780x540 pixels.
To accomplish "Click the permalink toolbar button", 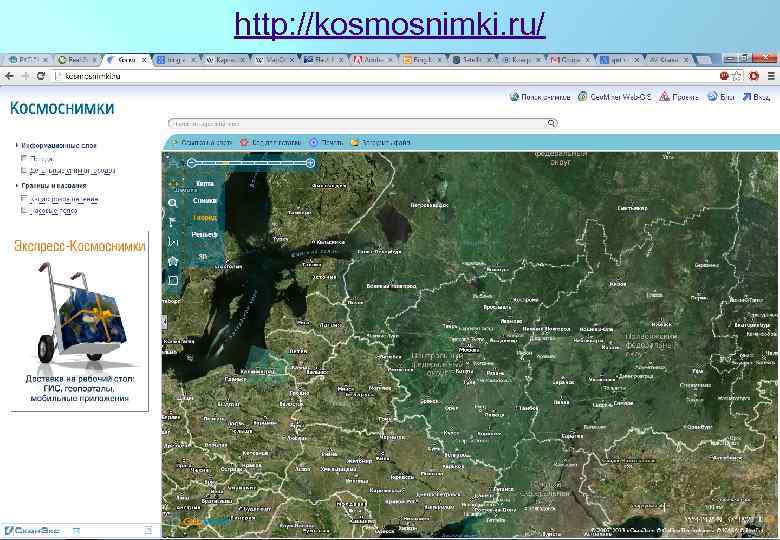I will pyautogui.click(x=201, y=142).
